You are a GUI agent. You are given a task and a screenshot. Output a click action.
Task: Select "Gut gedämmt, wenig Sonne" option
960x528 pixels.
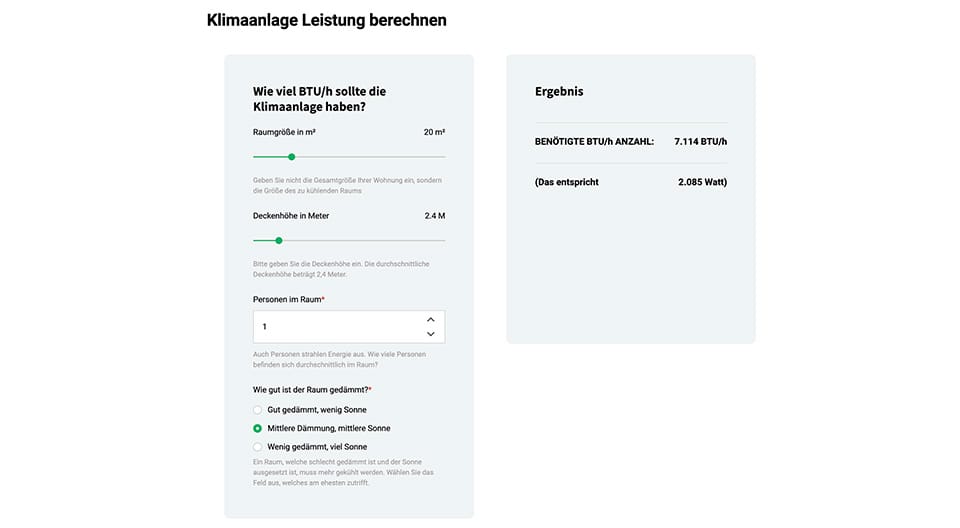click(258, 410)
